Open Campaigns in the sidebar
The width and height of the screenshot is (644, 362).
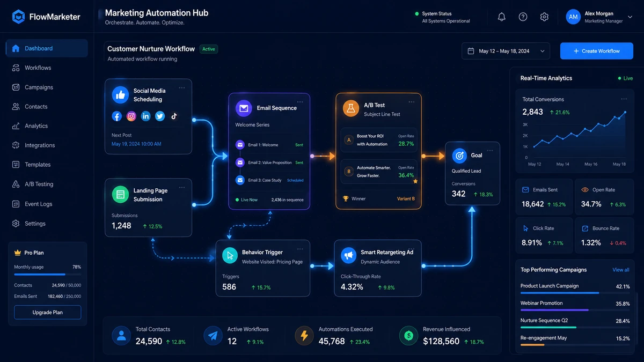(47, 87)
